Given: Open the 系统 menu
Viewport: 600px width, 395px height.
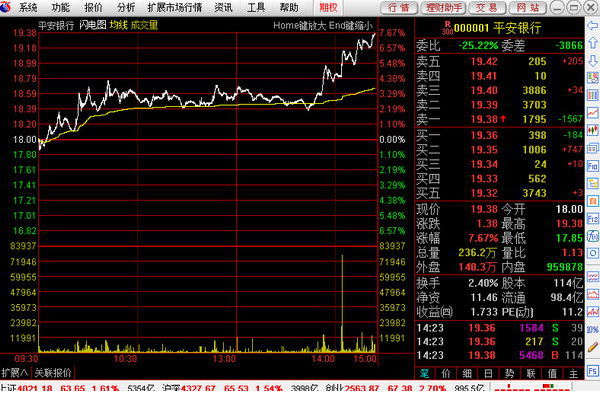Looking at the screenshot, I should point(28,7).
